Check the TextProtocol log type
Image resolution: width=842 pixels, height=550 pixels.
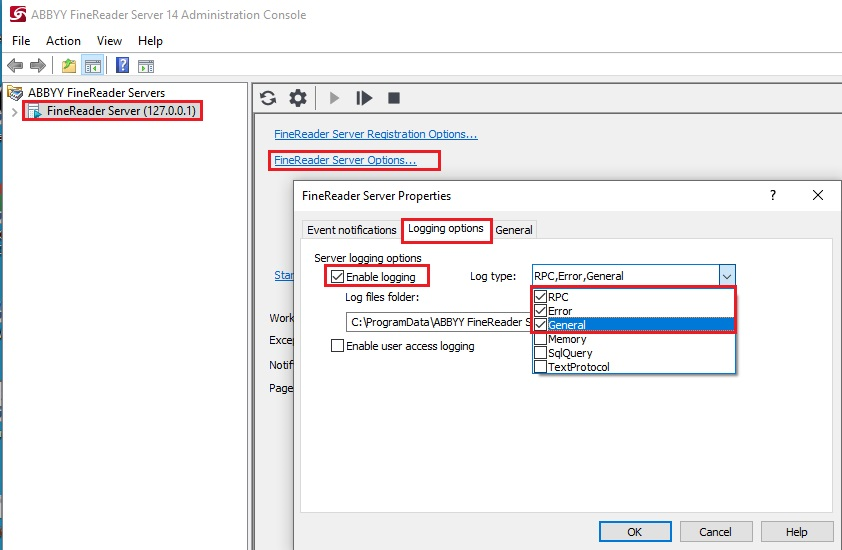coord(540,367)
